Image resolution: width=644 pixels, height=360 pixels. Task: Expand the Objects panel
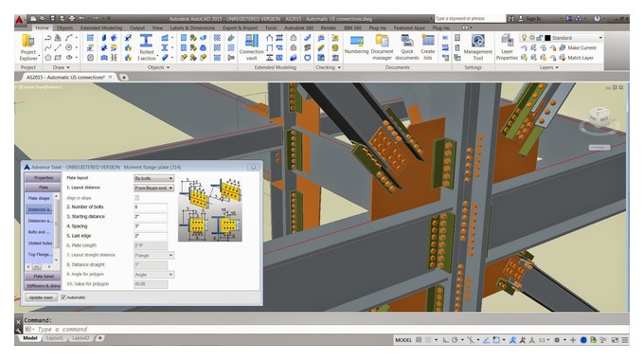coord(158,67)
